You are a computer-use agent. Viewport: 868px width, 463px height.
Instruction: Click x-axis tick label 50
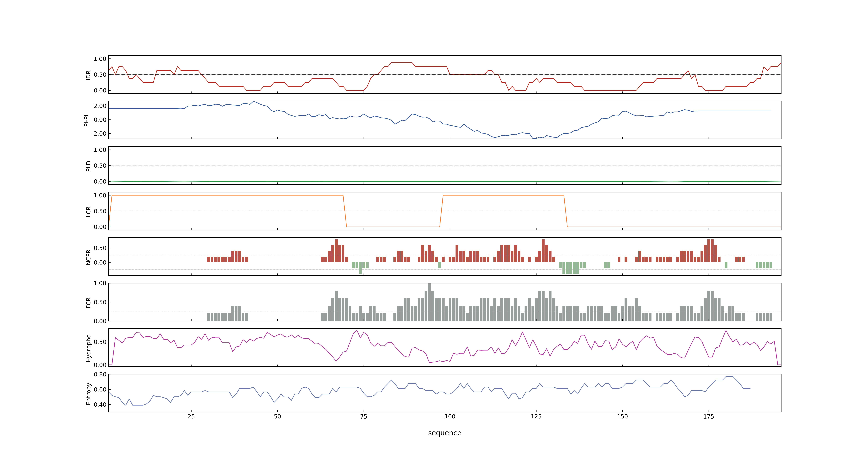pos(277,416)
